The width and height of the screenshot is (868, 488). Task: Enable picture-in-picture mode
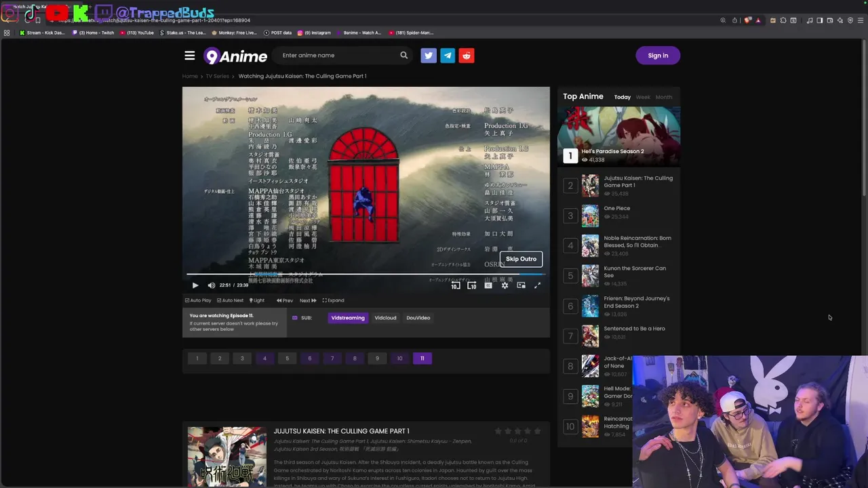[x=521, y=285]
